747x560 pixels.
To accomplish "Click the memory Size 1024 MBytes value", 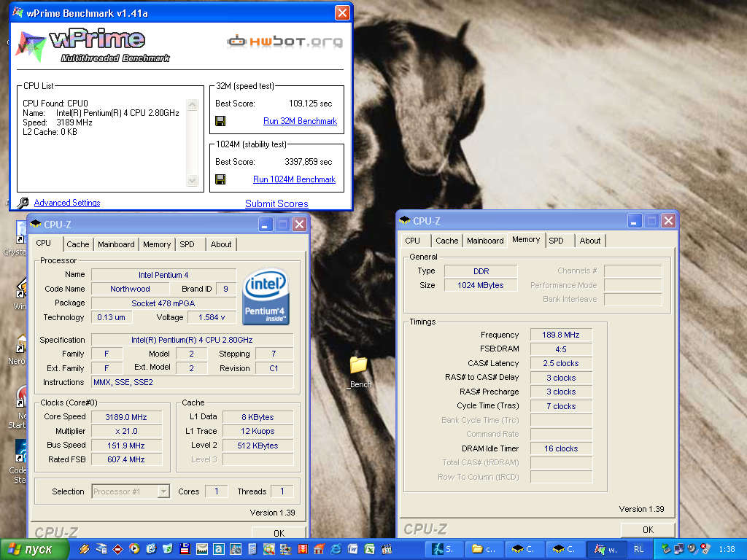I will [481, 285].
